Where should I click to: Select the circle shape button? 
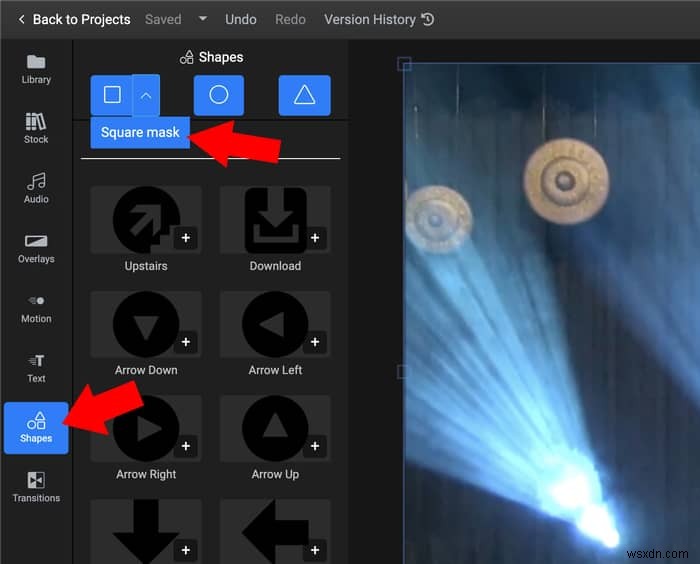point(219,95)
